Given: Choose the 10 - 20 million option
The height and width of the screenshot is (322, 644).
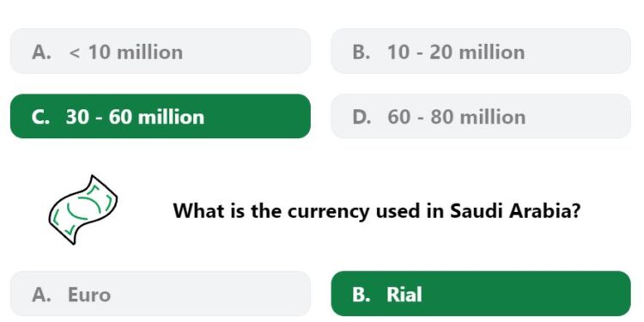Looking at the screenshot, I should pos(481,52).
